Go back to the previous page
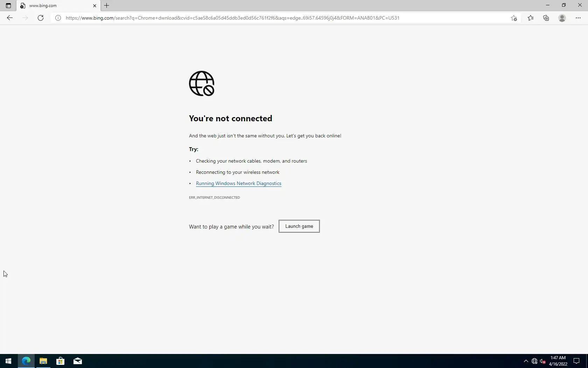 pyautogui.click(x=10, y=18)
